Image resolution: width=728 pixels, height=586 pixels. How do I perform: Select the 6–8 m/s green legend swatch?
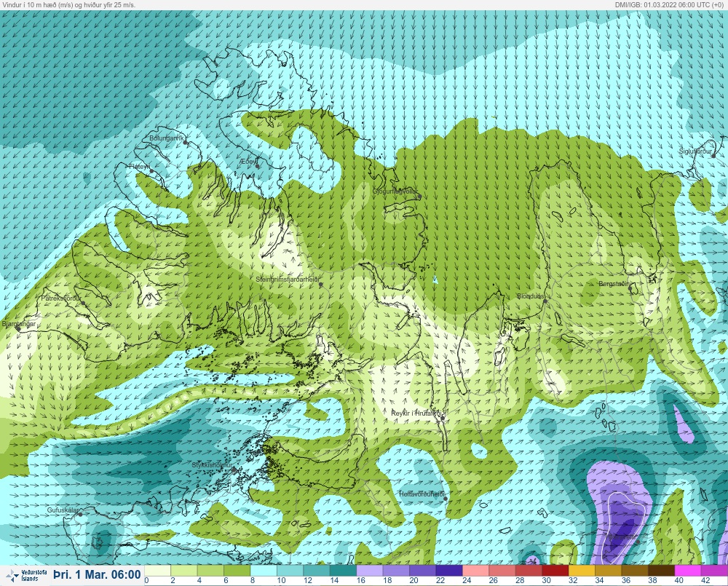pyautogui.click(x=237, y=570)
